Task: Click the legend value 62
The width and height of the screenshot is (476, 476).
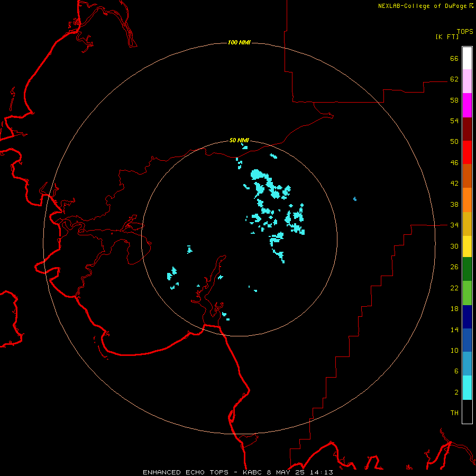Action: tap(454, 79)
